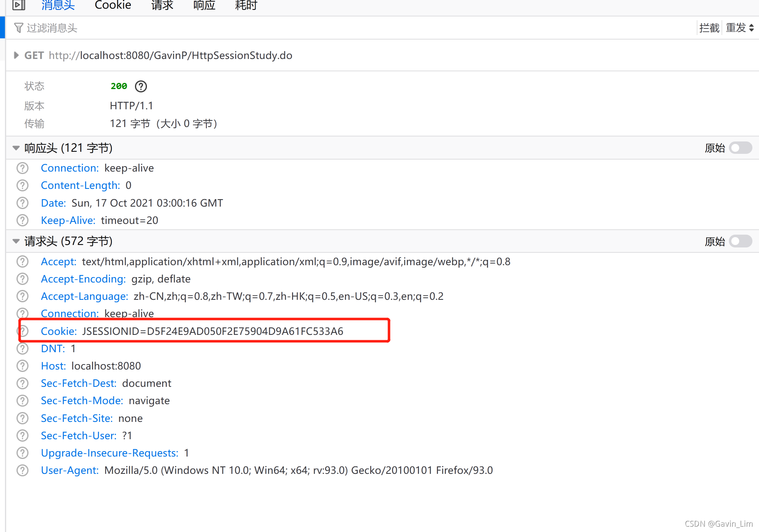This screenshot has width=759, height=532.
Task: Open the 耗时 tab
Action: (x=246, y=5)
